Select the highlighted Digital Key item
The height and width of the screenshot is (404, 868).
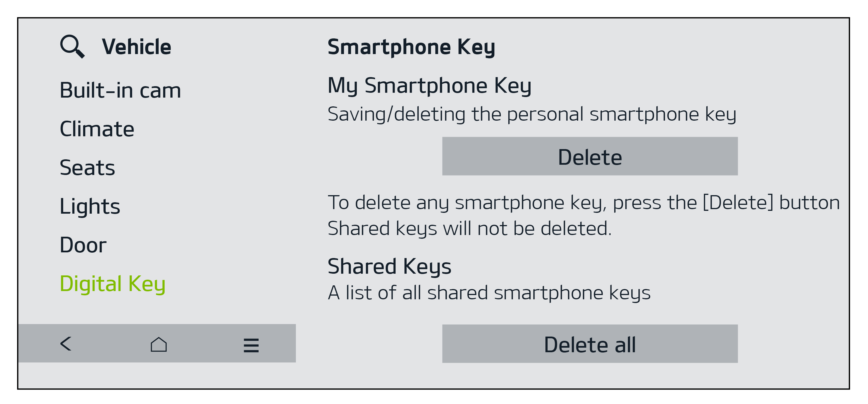112,284
